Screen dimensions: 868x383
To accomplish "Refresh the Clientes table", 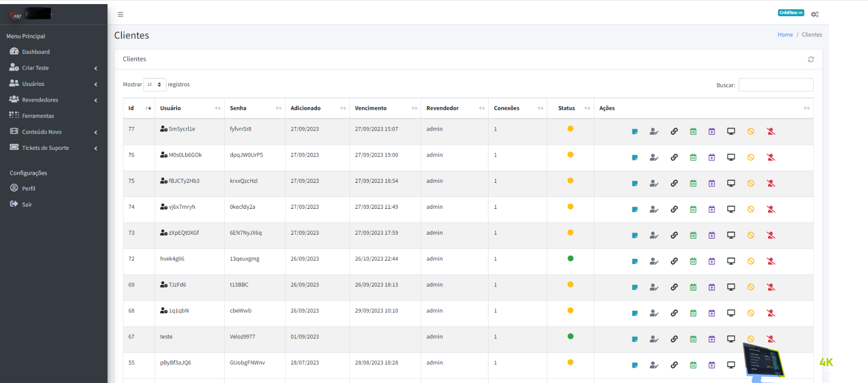I will 811,59.
